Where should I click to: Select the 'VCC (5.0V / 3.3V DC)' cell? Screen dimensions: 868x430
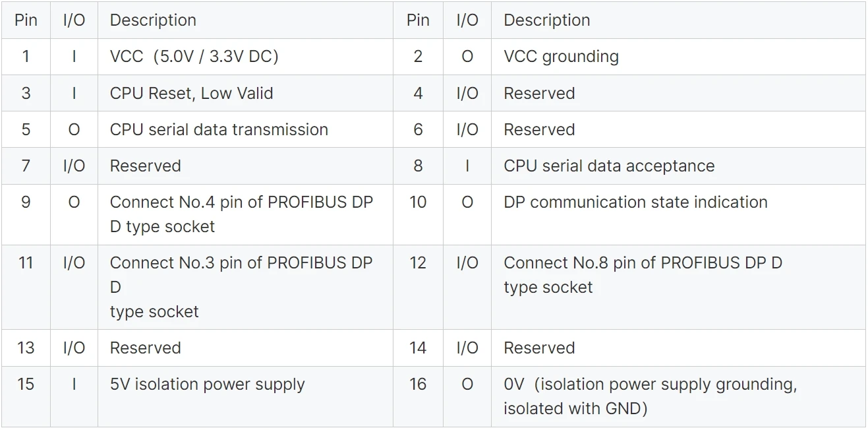[x=245, y=56]
